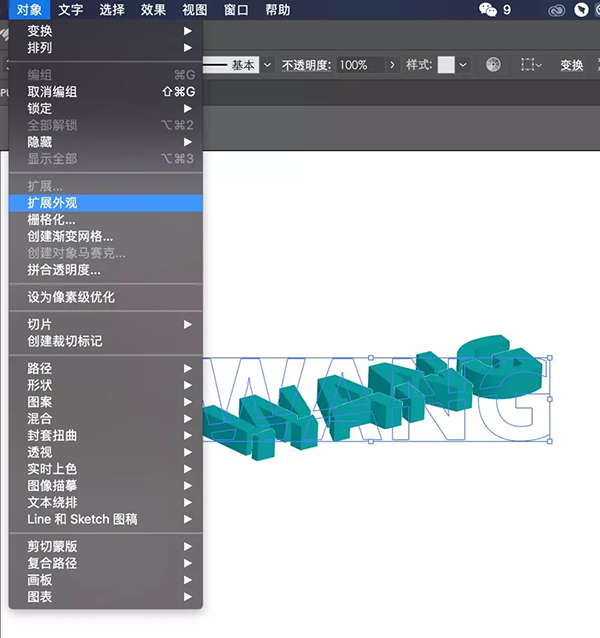Expand the opacity slider arrow
The height and width of the screenshot is (638, 600).
pos(392,65)
